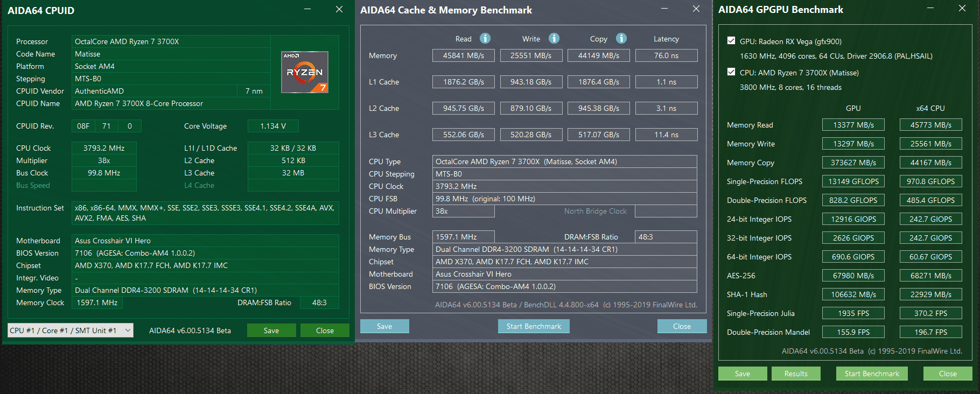This screenshot has height=394, width=980.
Task: Click Multiplier value 38x in CPUID
Action: click(x=104, y=160)
